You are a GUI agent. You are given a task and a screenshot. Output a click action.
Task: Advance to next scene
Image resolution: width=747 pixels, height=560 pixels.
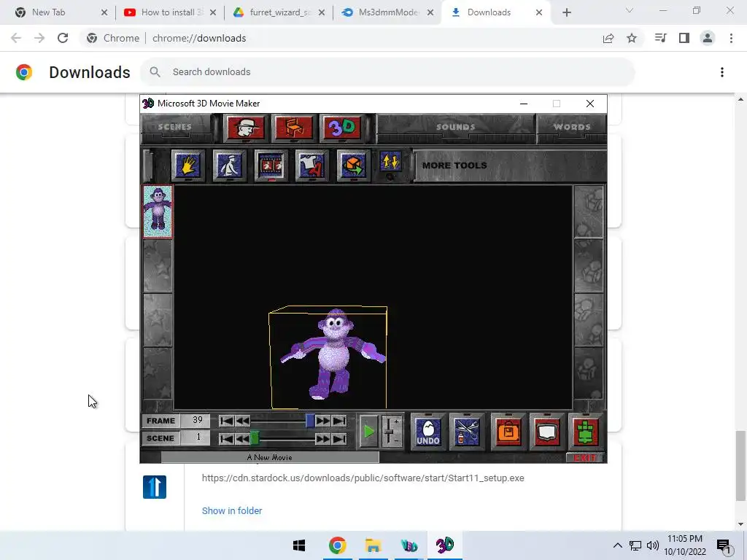tap(323, 438)
